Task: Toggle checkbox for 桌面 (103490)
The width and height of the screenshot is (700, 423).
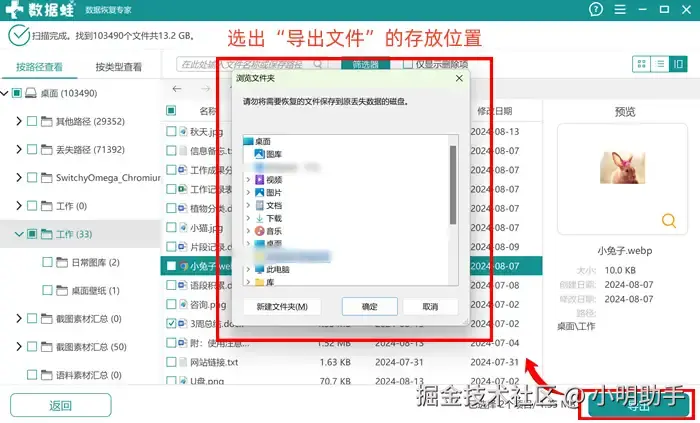Action: 17,93
